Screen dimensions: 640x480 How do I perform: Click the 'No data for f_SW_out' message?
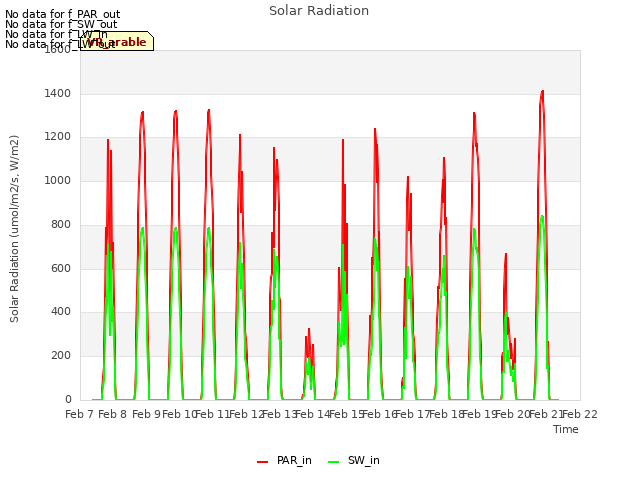point(61,24)
